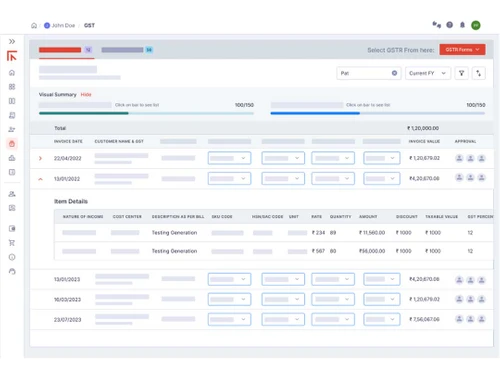Clear the search field with the x icon
500x375 pixels.
(x=394, y=73)
